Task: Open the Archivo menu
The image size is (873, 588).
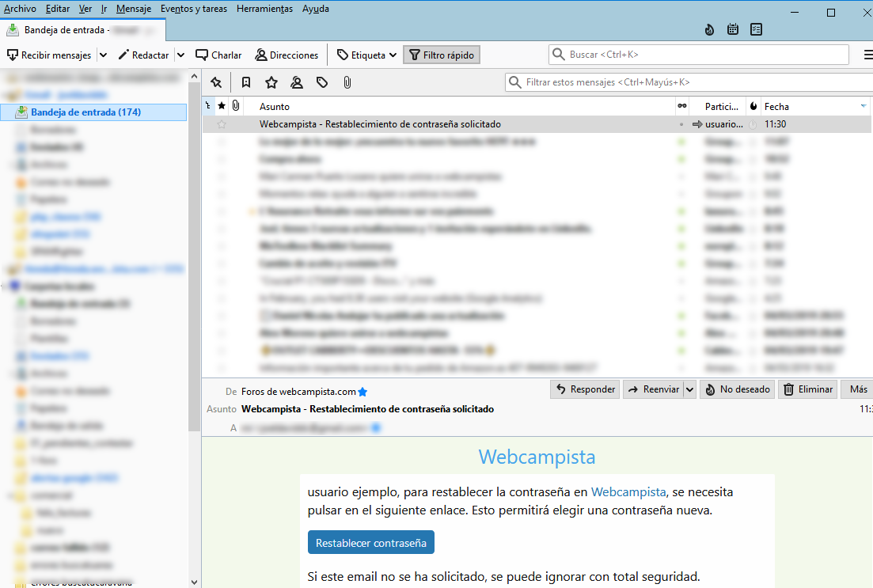Action: coord(20,9)
